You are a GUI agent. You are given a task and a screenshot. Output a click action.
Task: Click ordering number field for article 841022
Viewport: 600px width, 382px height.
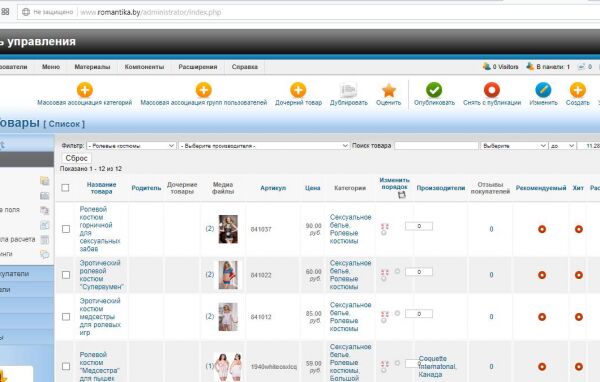click(x=419, y=272)
